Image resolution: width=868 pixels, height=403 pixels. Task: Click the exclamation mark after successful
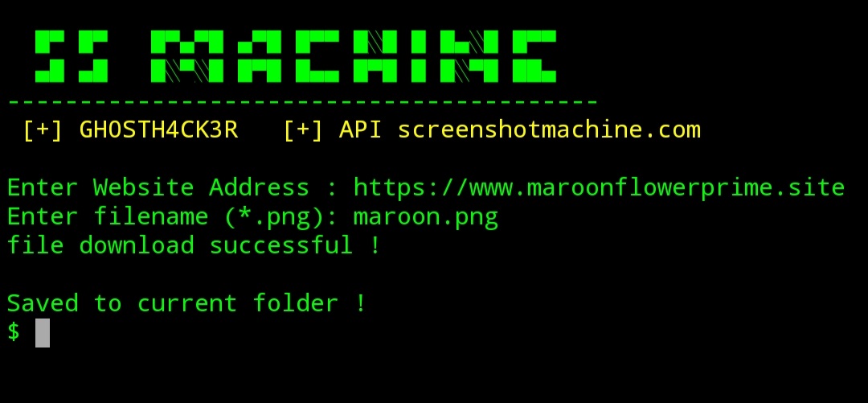(375, 245)
